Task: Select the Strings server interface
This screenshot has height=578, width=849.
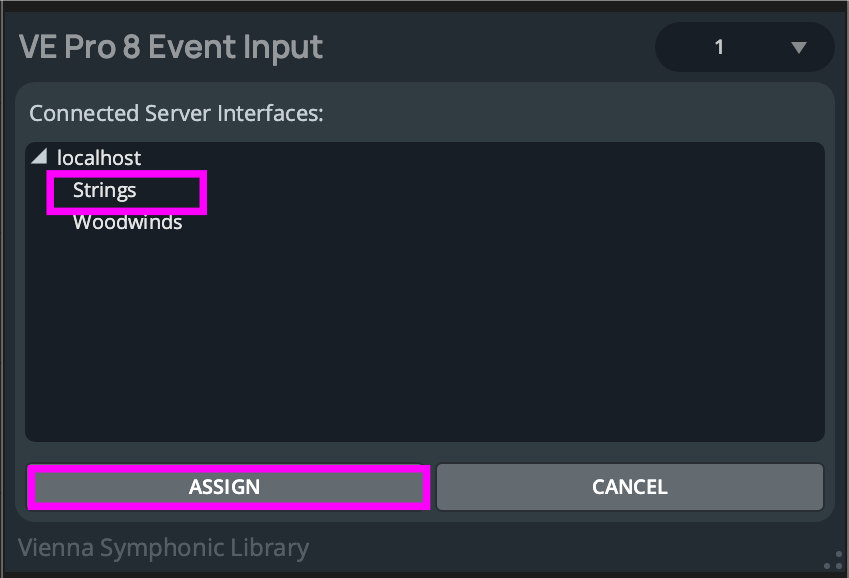Action: [105, 190]
